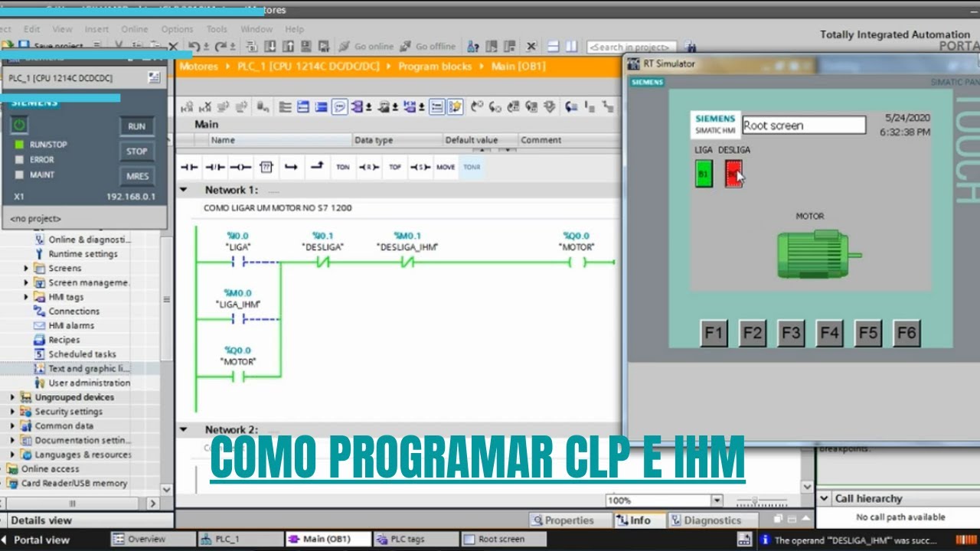Click the split editor horizontally icon
Screen dimensions: 980x551
[x=554, y=47]
